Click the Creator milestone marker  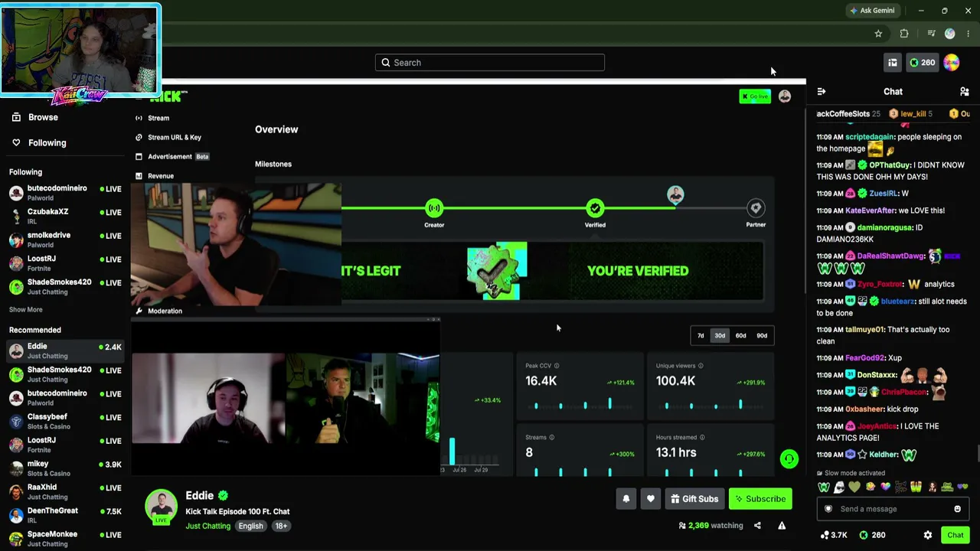click(x=434, y=208)
